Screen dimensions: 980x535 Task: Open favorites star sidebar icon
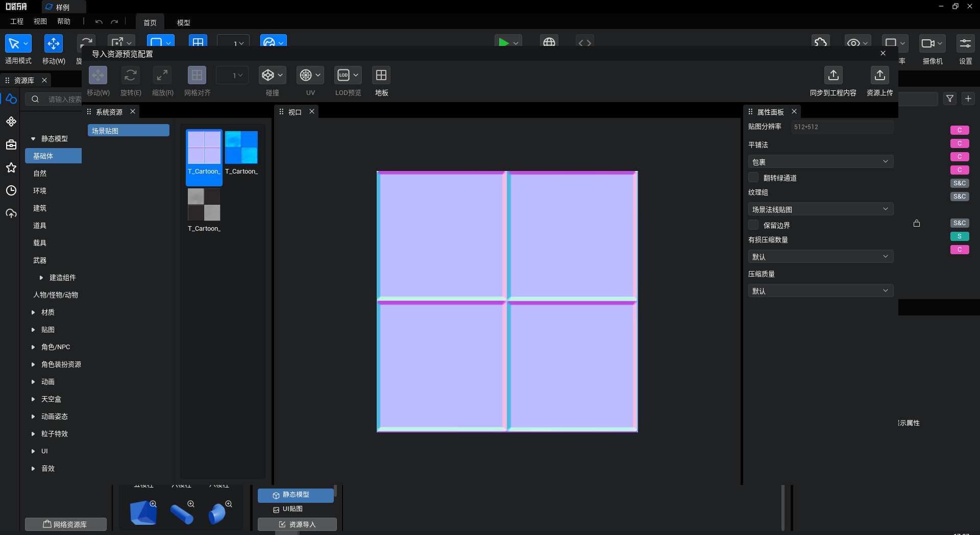point(11,167)
